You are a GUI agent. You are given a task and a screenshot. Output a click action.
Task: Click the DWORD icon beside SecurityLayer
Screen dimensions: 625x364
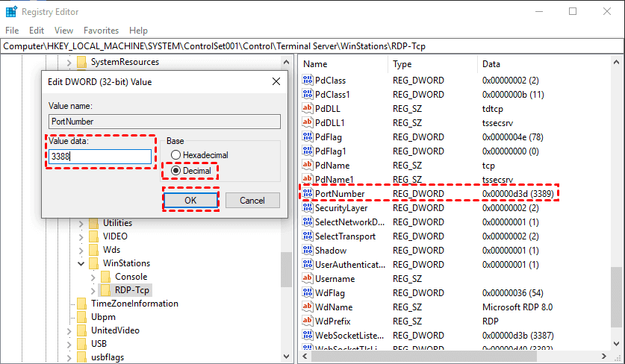pos(308,208)
